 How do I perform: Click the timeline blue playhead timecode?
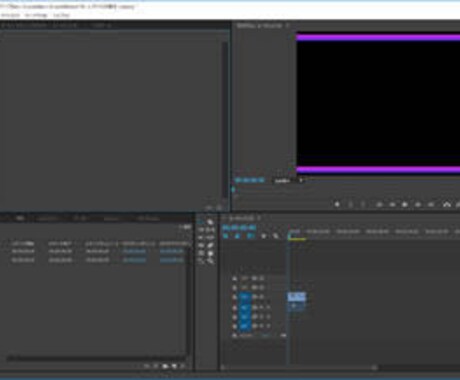[239, 228]
